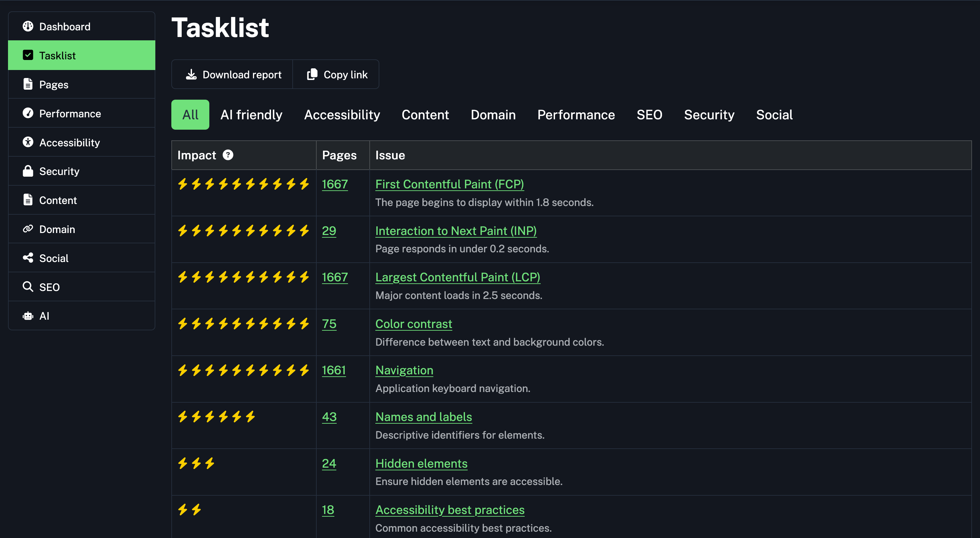Click the download arrow icon on Download report
The height and width of the screenshot is (538, 980).
(x=191, y=74)
